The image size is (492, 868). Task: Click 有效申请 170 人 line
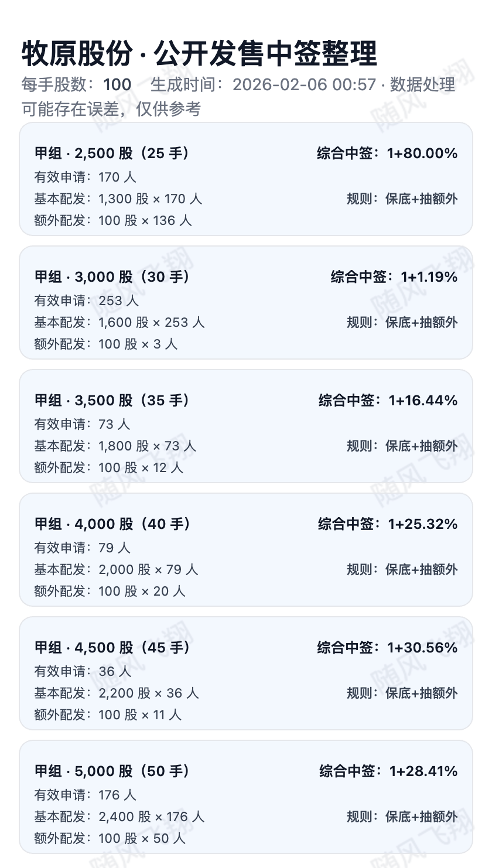pos(86,177)
